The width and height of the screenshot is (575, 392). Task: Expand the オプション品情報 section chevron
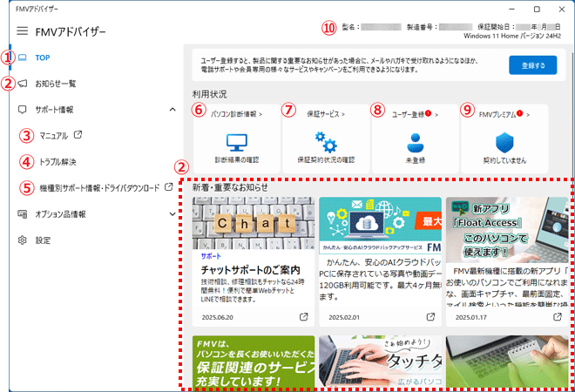tap(172, 214)
